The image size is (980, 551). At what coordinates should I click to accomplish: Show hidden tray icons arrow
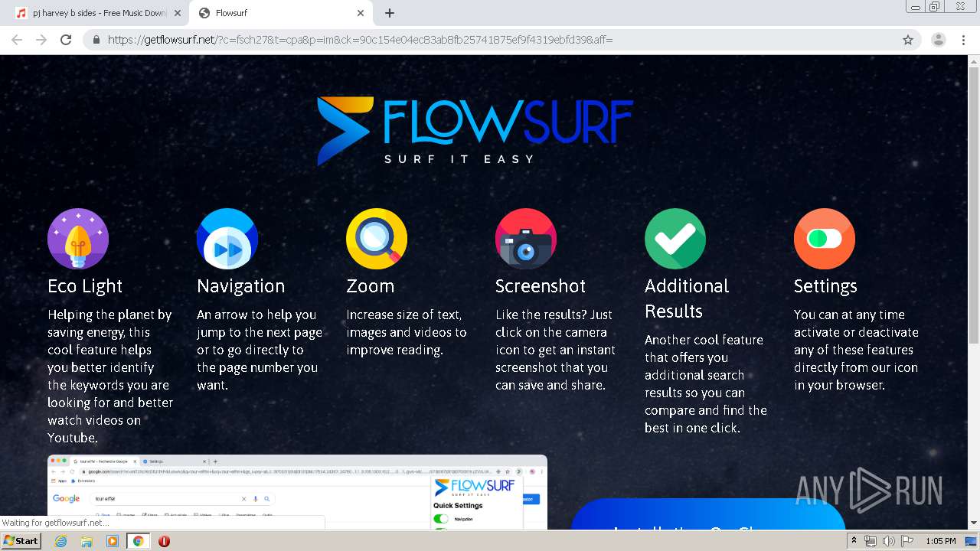(x=854, y=541)
